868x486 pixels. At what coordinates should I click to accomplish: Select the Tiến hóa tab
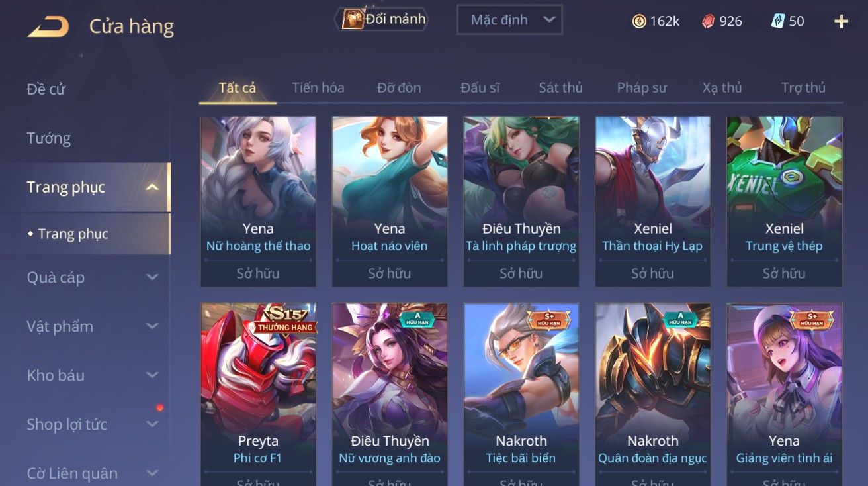(x=318, y=87)
